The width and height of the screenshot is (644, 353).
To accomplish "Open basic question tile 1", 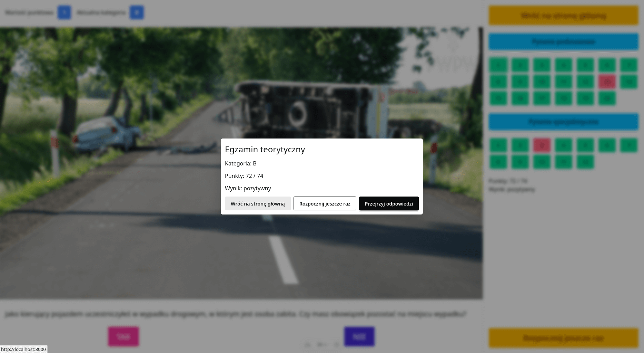I will click(x=498, y=65).
